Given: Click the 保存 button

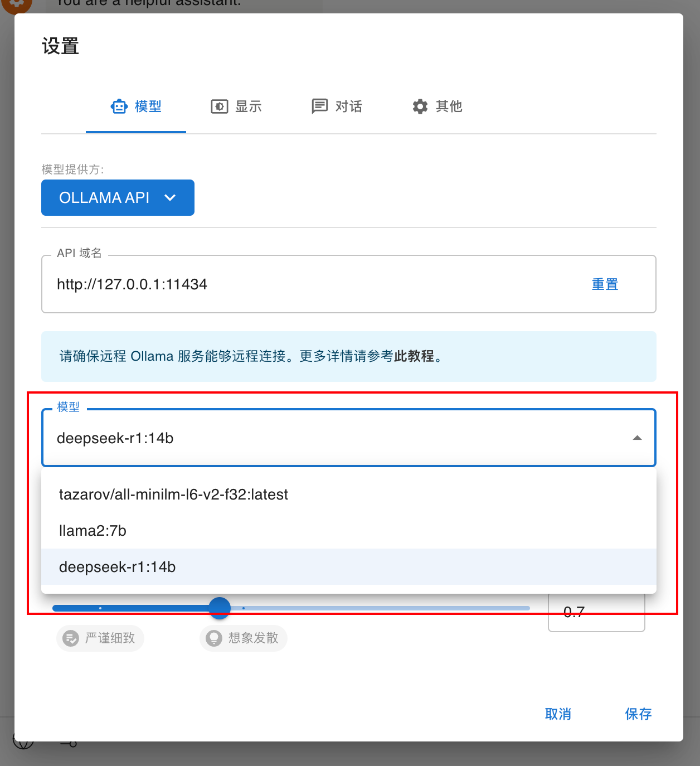Looking at the screenshot, I should pyautogui.click(x=638, y=714).
